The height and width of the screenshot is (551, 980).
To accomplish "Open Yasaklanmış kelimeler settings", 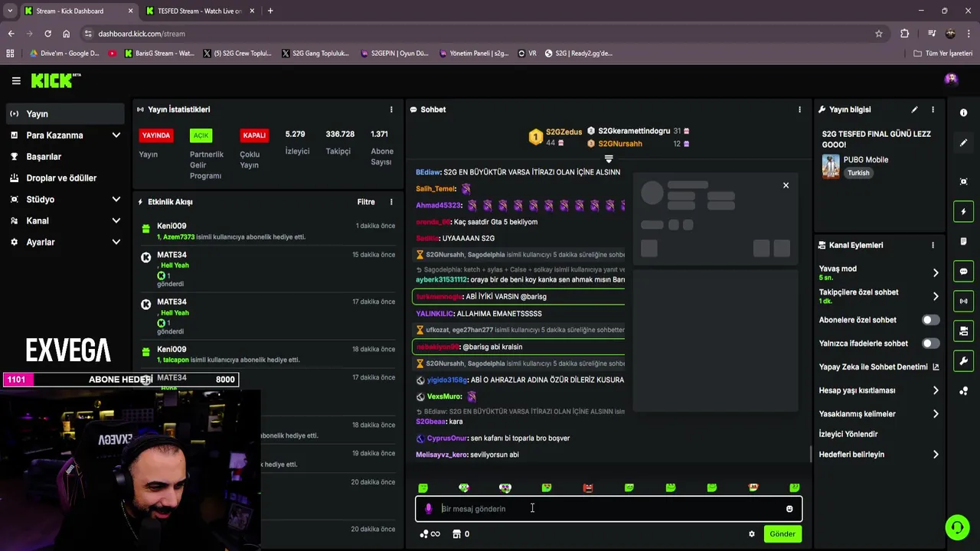I will [x=879, y=414].
